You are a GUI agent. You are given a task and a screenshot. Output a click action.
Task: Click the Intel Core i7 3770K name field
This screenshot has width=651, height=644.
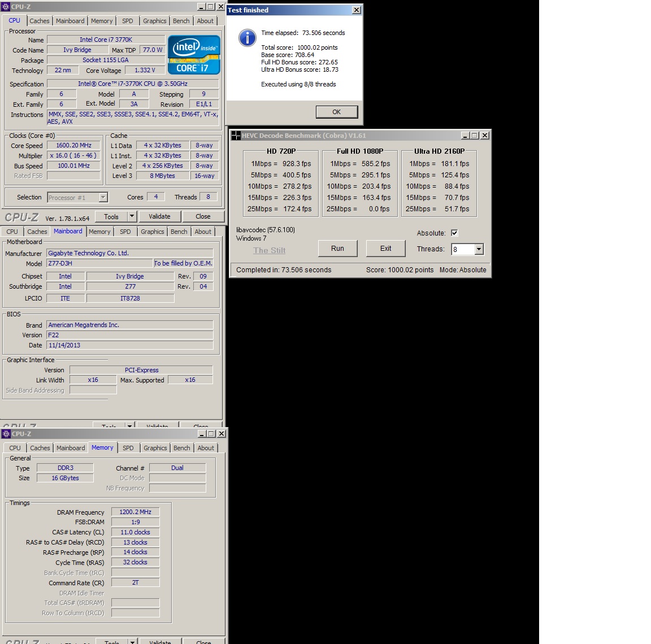(x=106, y=40)
